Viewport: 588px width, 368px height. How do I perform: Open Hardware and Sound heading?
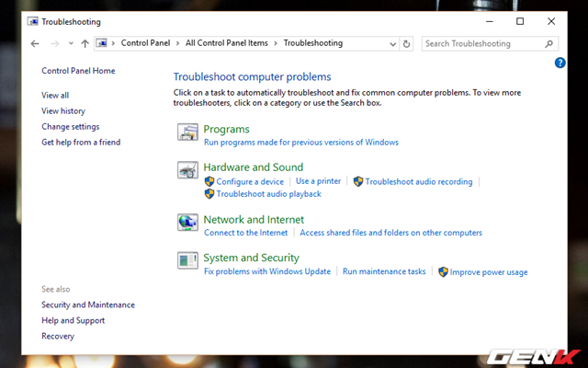pos(254,167)
